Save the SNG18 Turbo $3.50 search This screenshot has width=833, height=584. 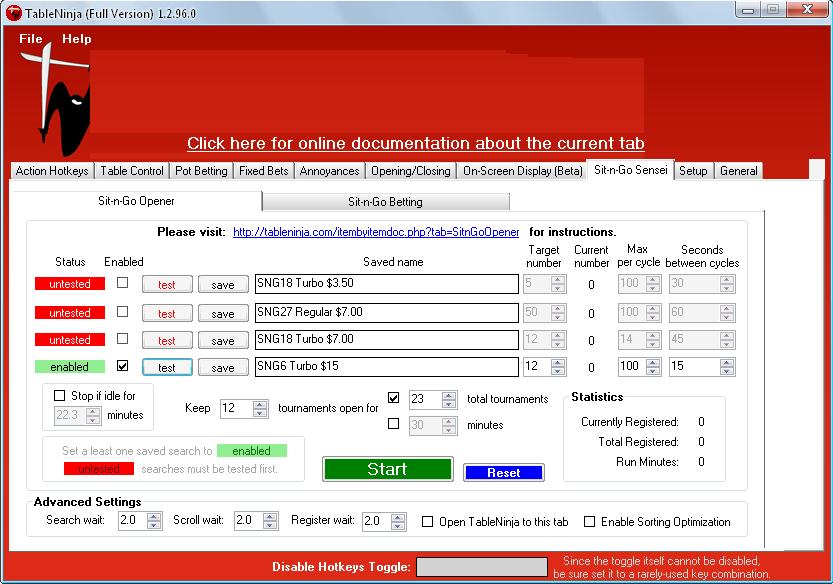coord(223,284)
